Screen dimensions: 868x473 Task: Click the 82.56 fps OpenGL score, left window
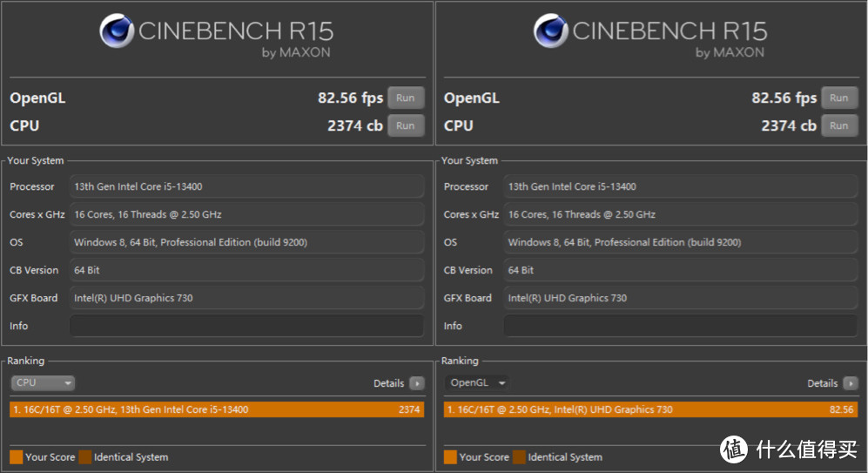click(x=350, y=98)
